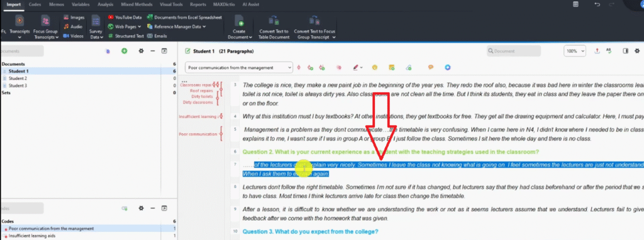The width and height of the screenshot is (644, 240).
Task: Click green add document button
Action: pos(125,51)
